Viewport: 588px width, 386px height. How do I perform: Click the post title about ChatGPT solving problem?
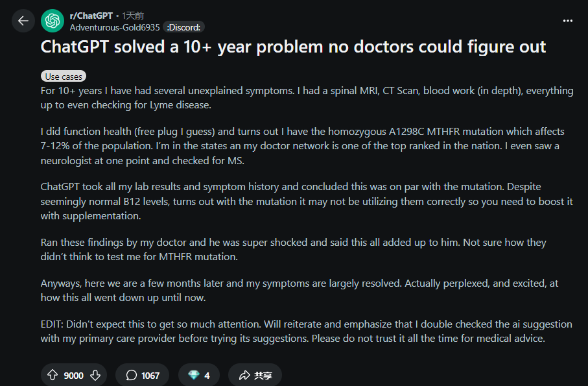(293, 47)
